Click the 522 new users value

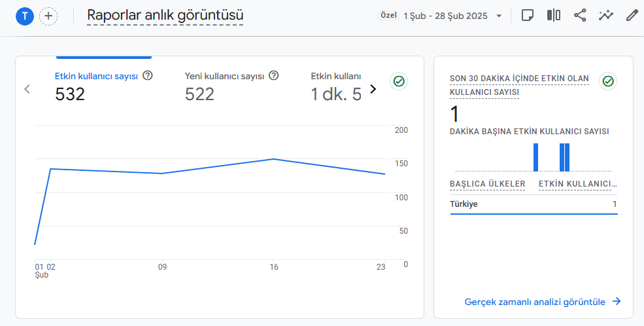pyautogui.click(x=199, y=94)
